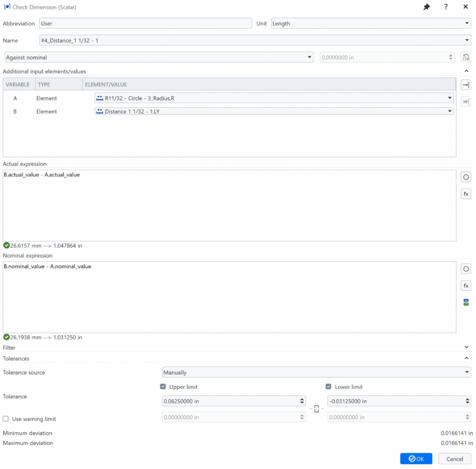Click remove input element icon

click(465, 102)
